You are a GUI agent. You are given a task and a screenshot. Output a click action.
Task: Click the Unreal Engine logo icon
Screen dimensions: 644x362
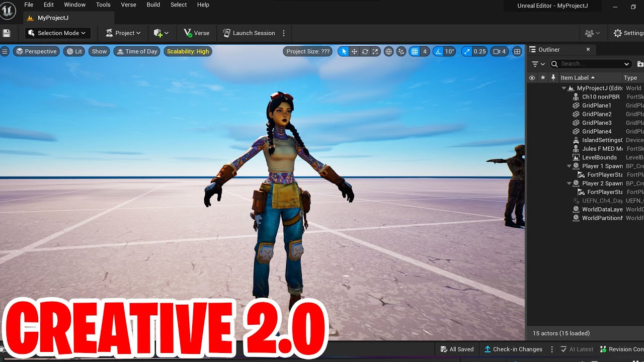[8, 10]
